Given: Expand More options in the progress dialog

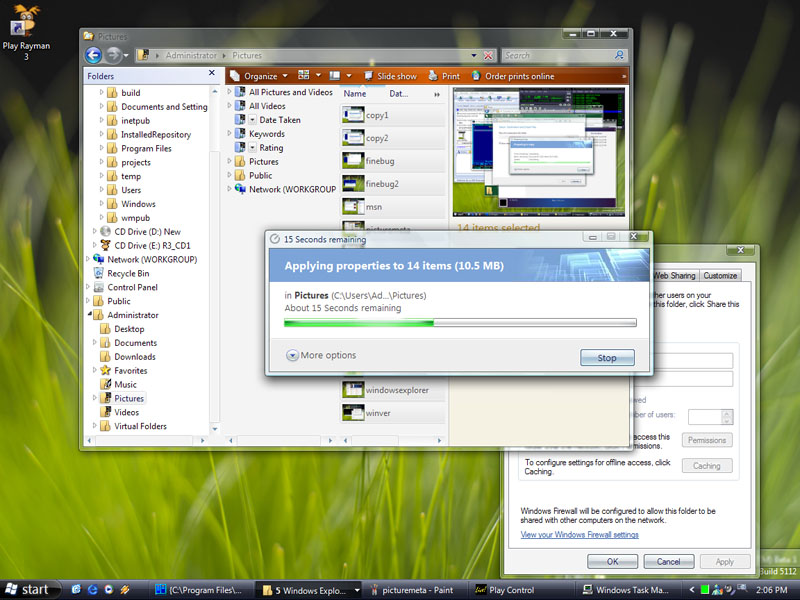Looking at the screenshot, I should (x=321, y=355).
